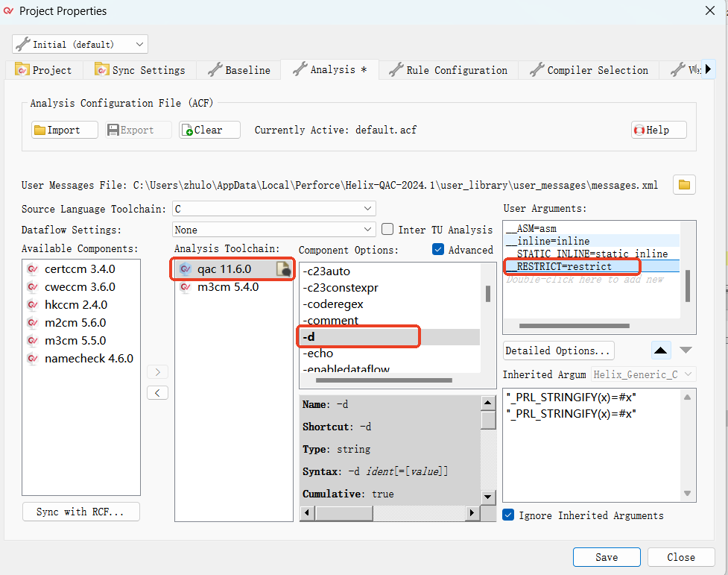Screen dimensions: 728x575
Task: Open the Helix_Generic_C inherited arguments dropdown
Action: point(643,374)
